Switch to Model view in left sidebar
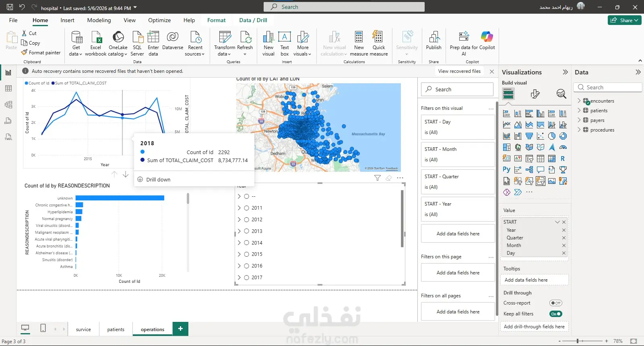The width and height of the screenshot is (644, 346). [8, 105]
